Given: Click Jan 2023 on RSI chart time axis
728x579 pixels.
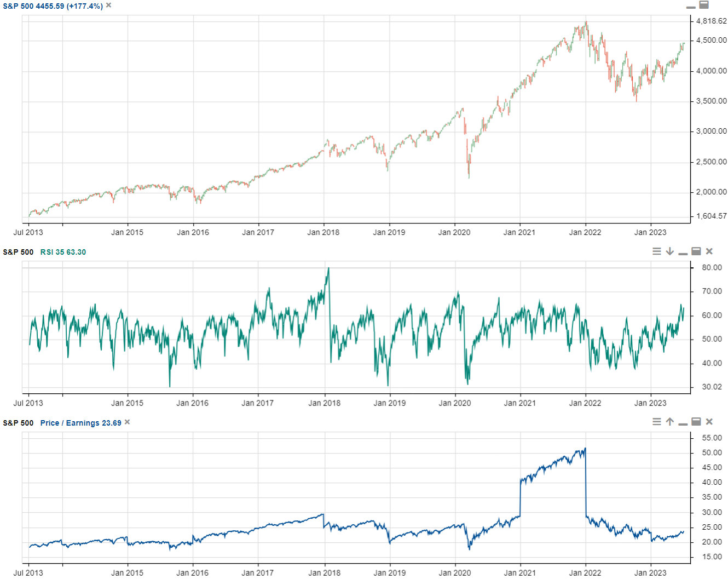Looking at the screenshot, I should 650,403.
